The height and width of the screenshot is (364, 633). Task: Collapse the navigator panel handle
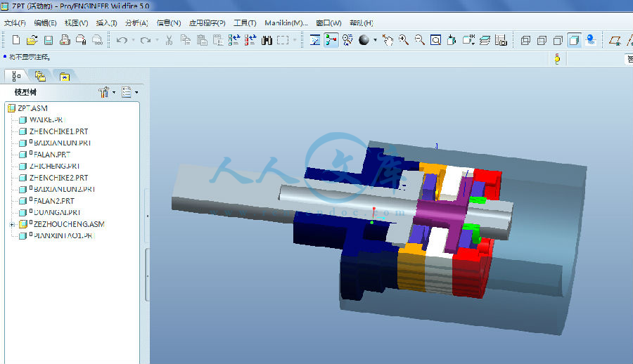pos(148,216)
